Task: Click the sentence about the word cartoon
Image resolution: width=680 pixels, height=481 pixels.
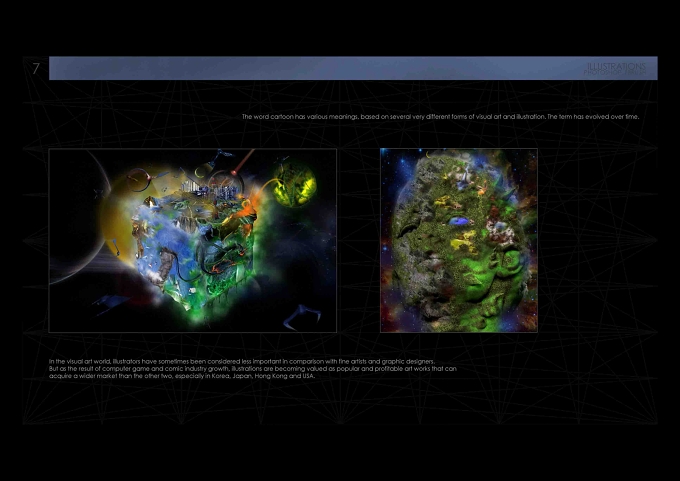Action: [440, 117]
